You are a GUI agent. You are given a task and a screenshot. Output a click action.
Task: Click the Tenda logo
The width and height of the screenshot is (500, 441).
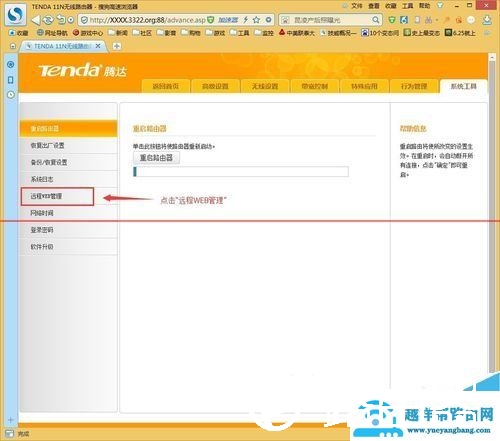[x=82, y=70]
